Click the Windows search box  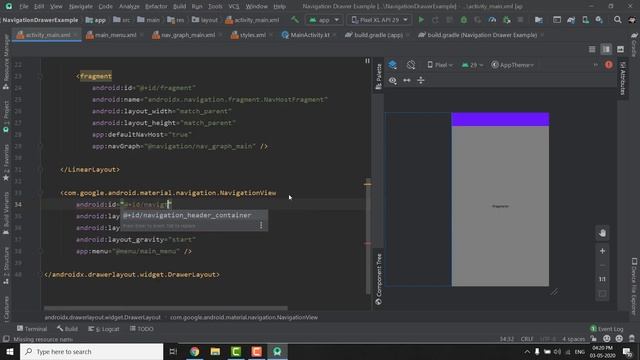91,351
